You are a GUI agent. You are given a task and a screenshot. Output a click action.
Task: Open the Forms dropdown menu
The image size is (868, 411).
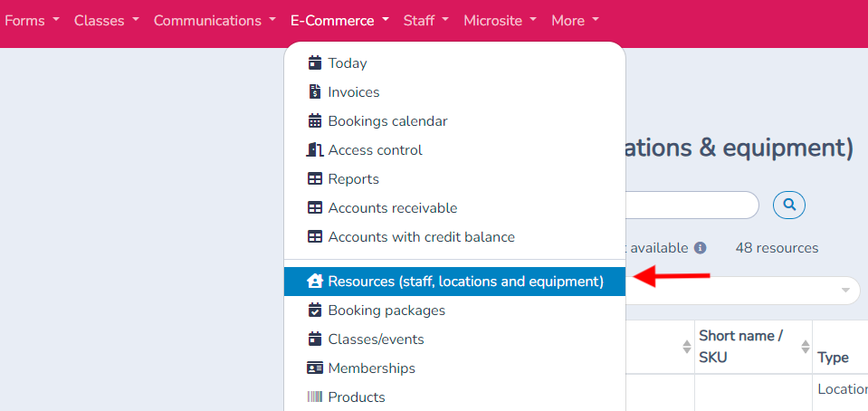(32, 21)
